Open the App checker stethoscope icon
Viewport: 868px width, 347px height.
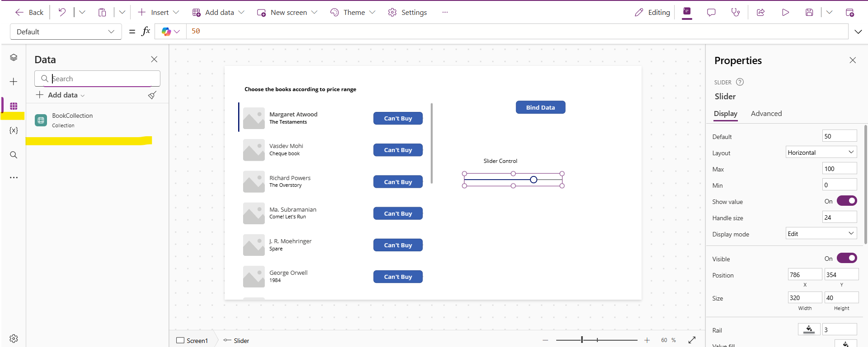coord(736,13)
